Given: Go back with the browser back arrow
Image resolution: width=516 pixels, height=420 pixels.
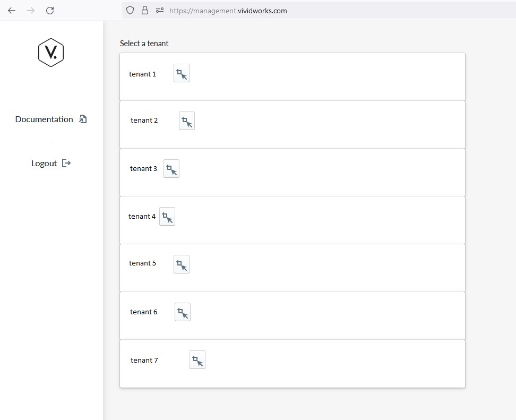Looking at the screenshot, I should point(12,11).
